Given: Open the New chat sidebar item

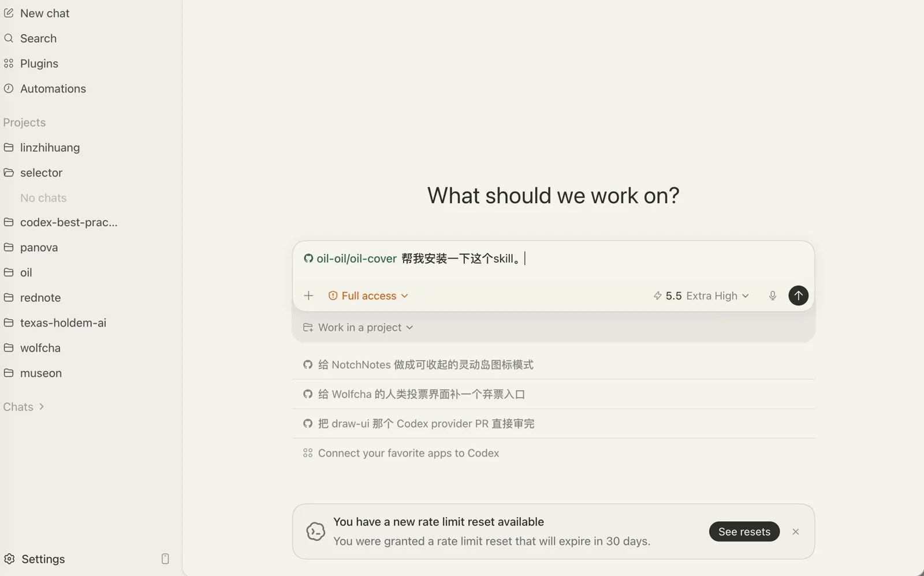Looking at the screenshot, I should (x=44, y=13).
